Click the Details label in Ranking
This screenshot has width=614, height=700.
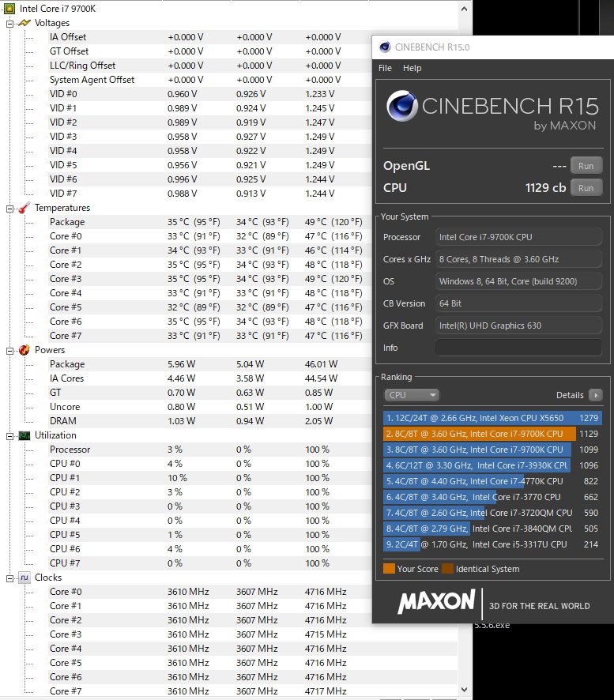click(570, 395)
